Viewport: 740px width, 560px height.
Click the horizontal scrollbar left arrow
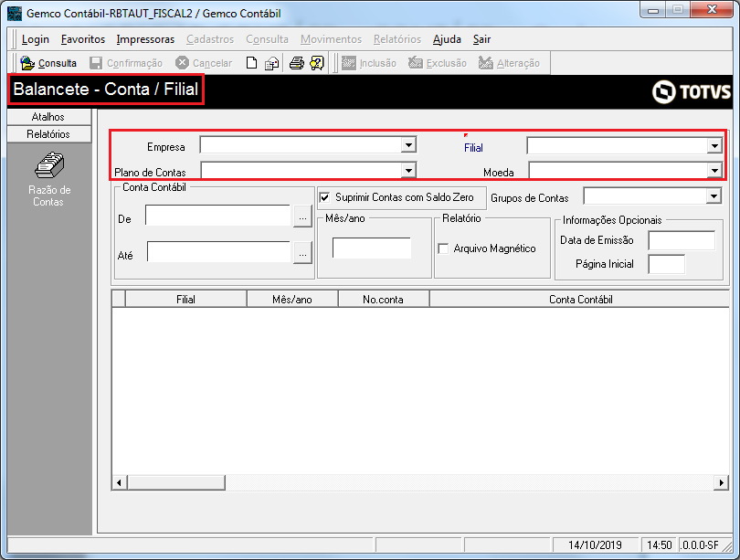(119, 482)
